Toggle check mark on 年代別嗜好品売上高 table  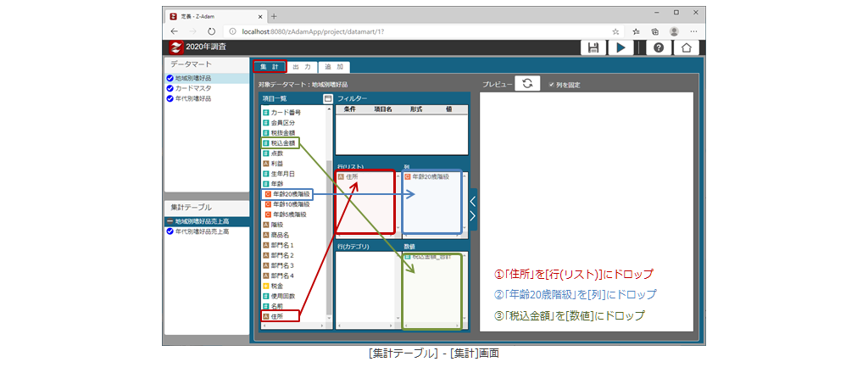coord(170,231)
